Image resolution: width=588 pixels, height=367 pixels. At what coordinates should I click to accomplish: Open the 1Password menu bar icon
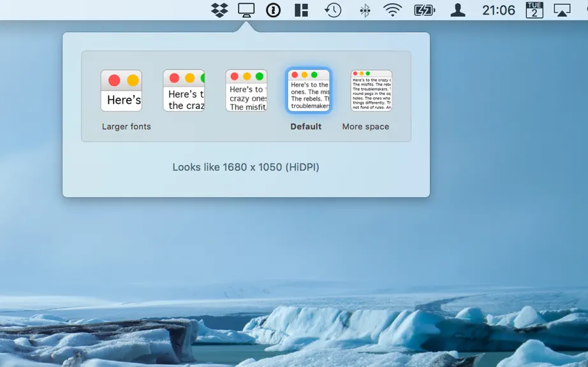[x=274, y=10]
